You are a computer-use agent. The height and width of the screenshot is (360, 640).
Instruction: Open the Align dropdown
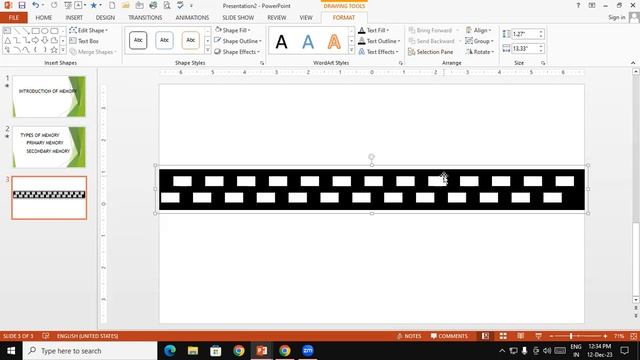[479, 30]
